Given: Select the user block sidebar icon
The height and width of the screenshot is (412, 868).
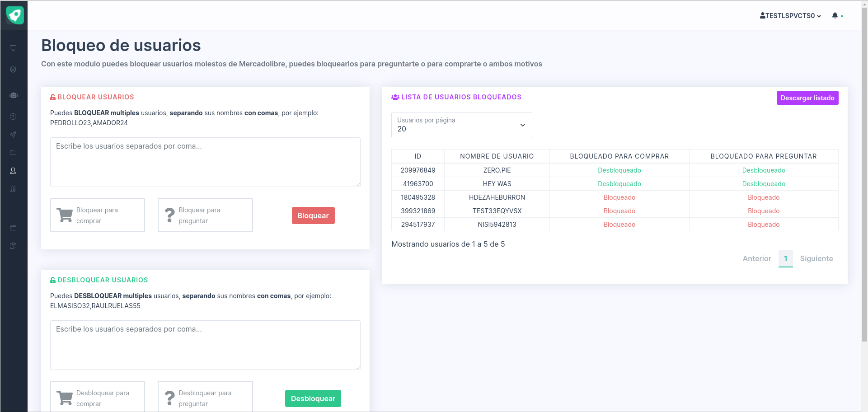Looking at the screenshot, I should click(x=13, y=171).
